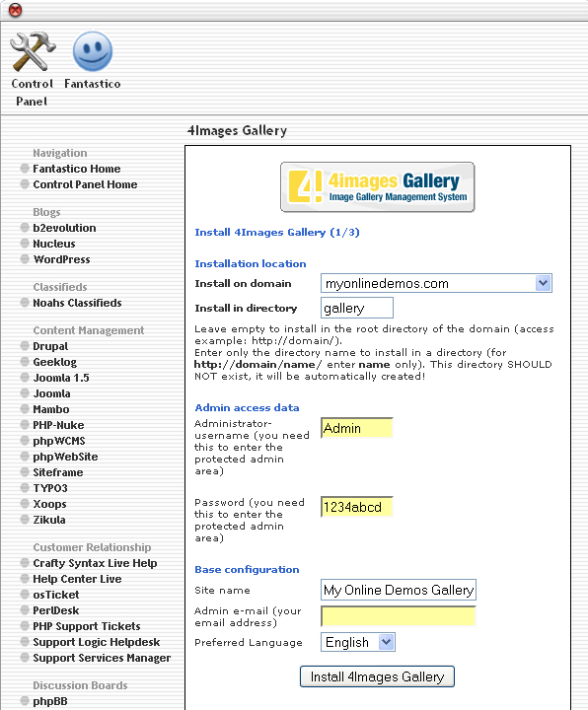Focus the admin Password field

click(357, 507)
